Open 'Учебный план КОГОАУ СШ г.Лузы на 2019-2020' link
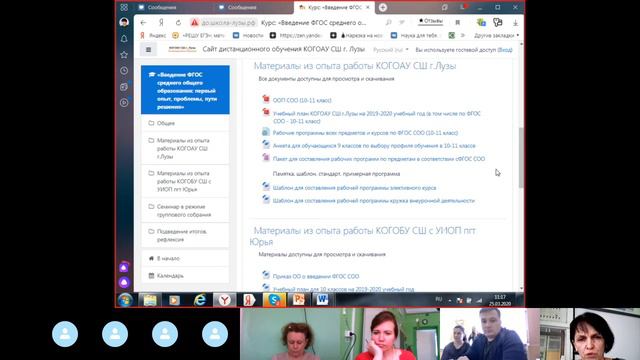 tap(377, 117)
